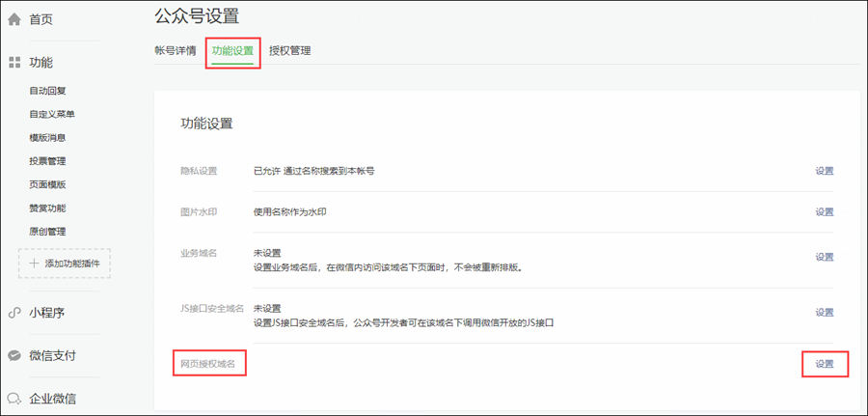Select 投票管理 from the sidebar

coord(47,161)
